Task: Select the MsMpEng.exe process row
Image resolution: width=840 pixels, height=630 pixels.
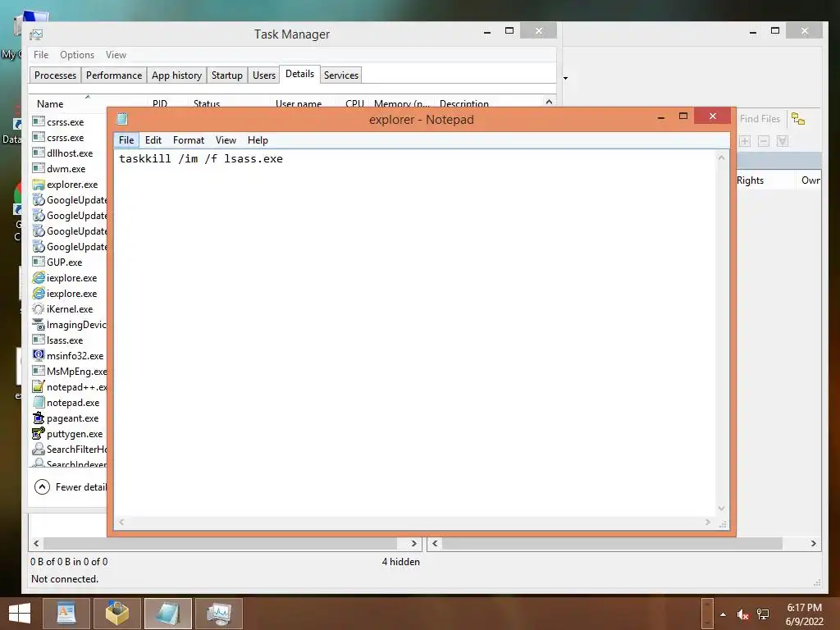Action: pos(69,371)
